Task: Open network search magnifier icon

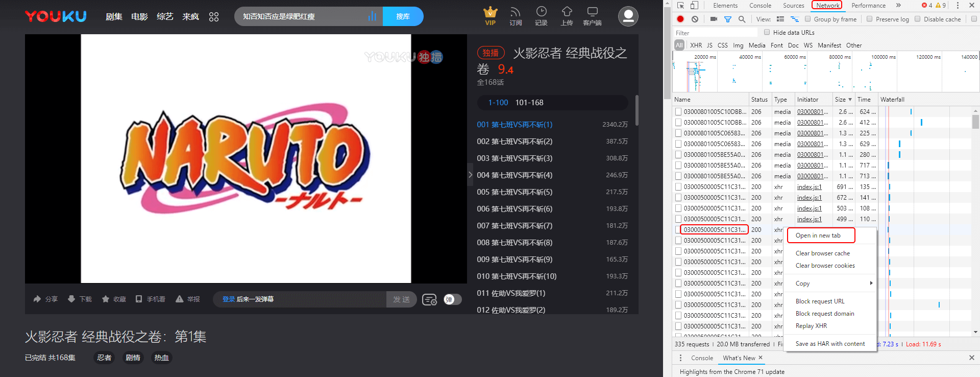Action: (x=742, y=19)
